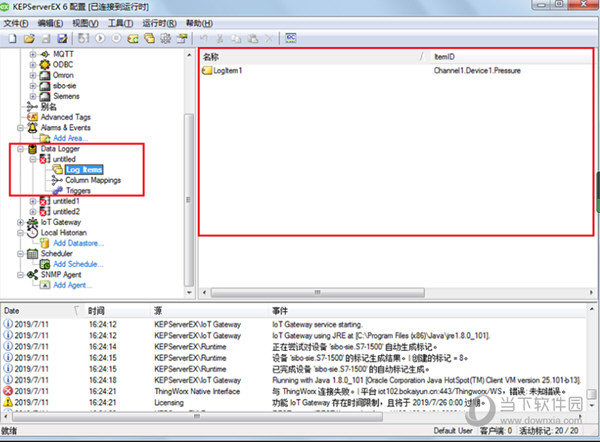This screenshot has width=600, height=442.
Task: Click the Add Schedule... link
Action: click(x=78, y=264)
